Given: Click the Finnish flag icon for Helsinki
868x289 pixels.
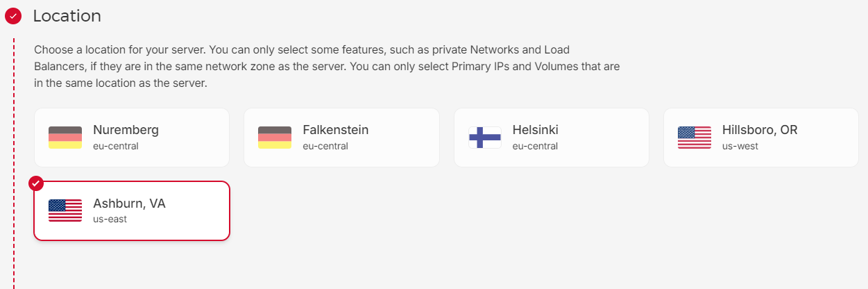Looking at the screenshot, I should coord(485,138).
